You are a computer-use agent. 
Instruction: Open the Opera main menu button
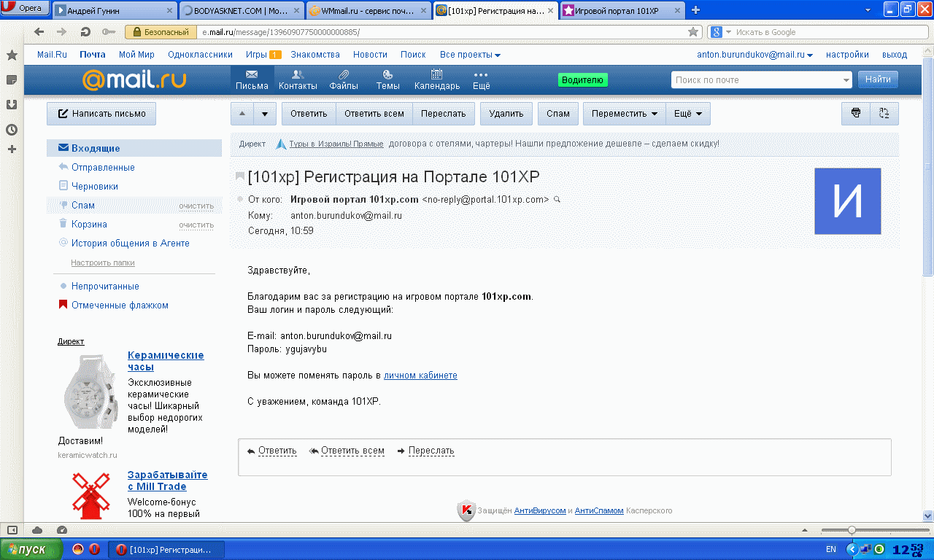pyautogui.click(x=26, y=9)
